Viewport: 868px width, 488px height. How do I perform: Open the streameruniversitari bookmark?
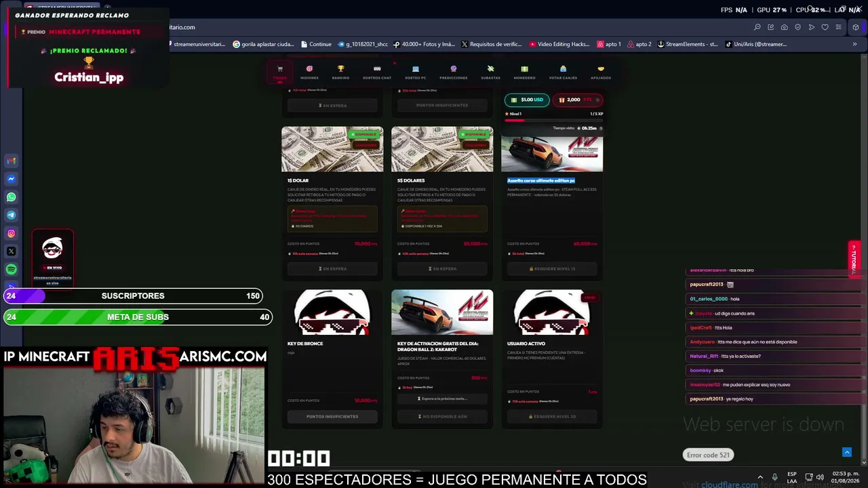pyautogui.click(x=197, y=44)
